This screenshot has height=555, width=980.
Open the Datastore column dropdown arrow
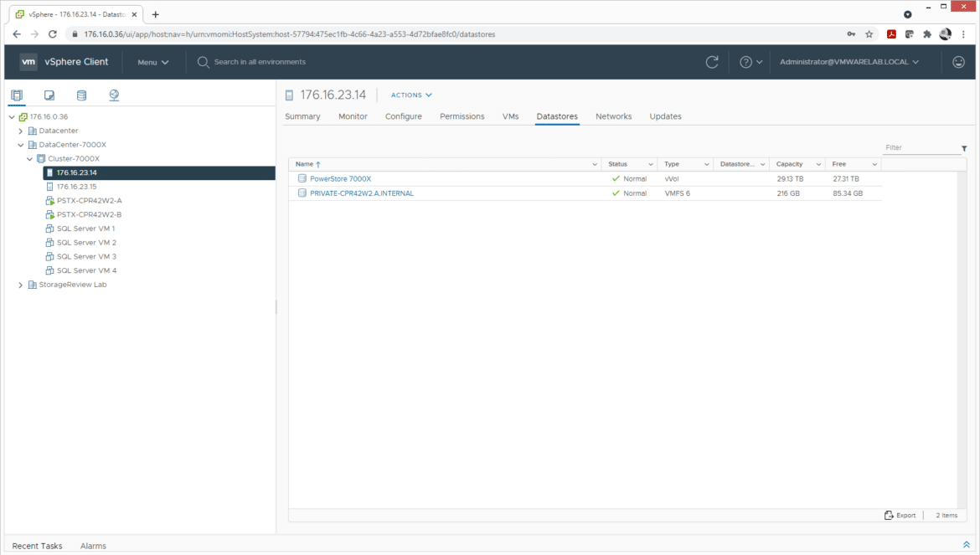[x=762, y=164]
